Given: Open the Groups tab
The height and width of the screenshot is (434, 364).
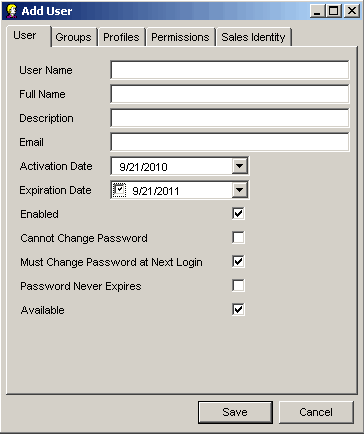Looking at the screenshot, I should [74, 37].
